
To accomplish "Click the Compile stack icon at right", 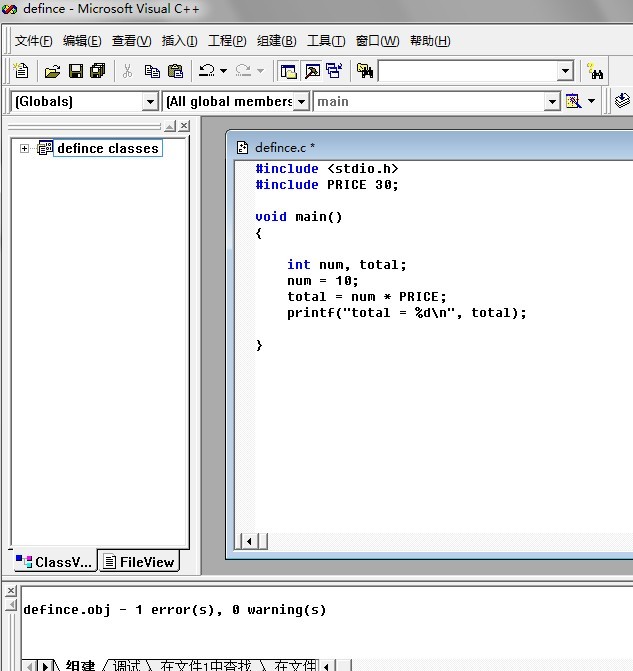I will (x=622, y=101).
